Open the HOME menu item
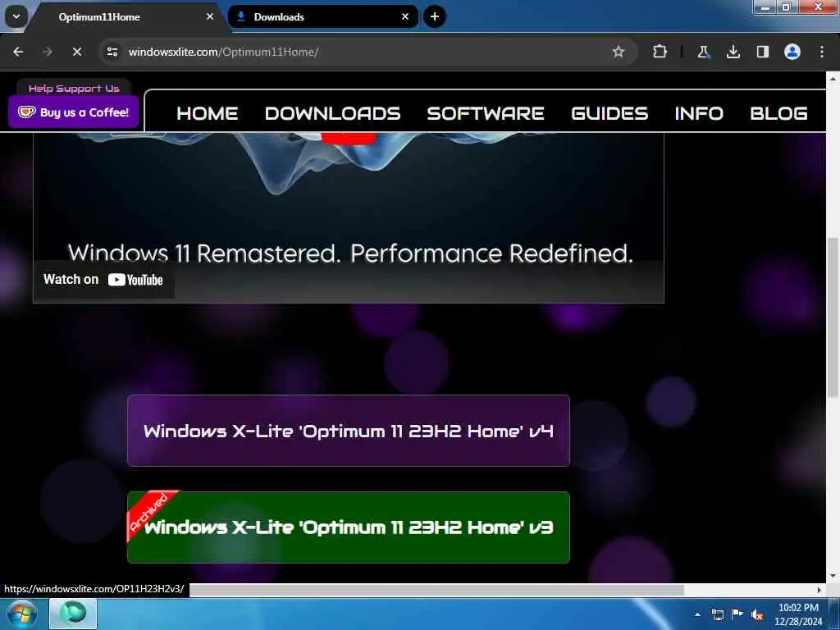Screen dimensions: 840x630 point(208,113)
